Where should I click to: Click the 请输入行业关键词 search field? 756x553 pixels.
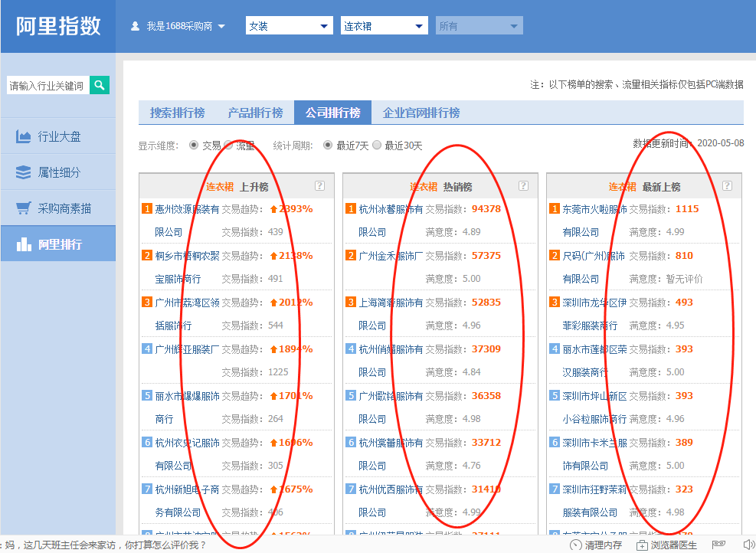48,85
